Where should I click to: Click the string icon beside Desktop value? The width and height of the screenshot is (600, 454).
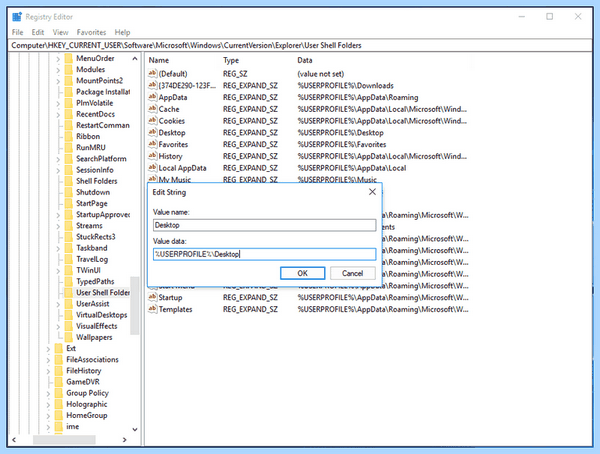pyautogui.click(x=152, y=132)
